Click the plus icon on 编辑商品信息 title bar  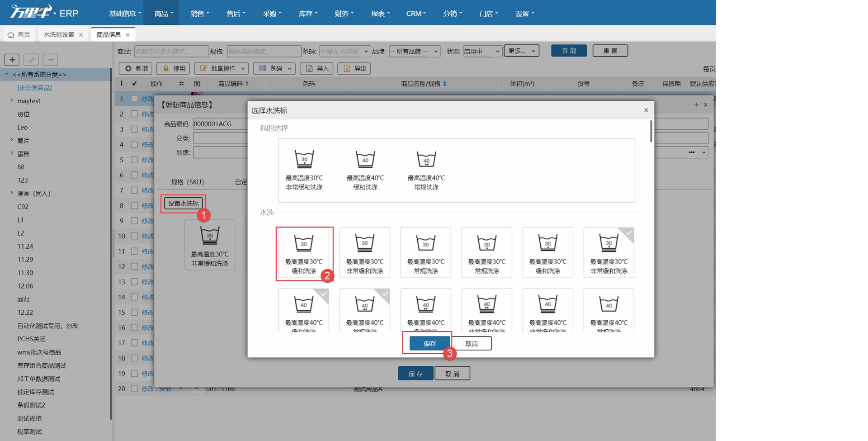click(x=696, y=104)
